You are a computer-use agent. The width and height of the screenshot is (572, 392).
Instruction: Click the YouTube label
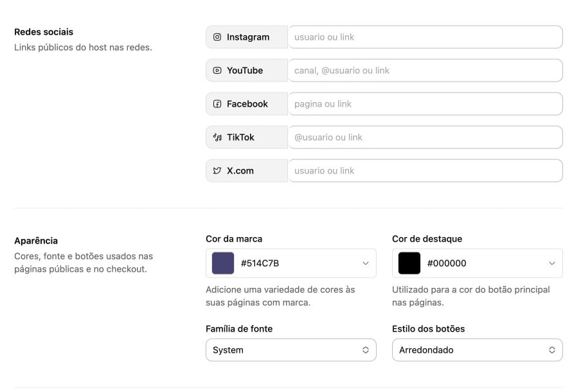pyautogui.click(x=245, y=71)
